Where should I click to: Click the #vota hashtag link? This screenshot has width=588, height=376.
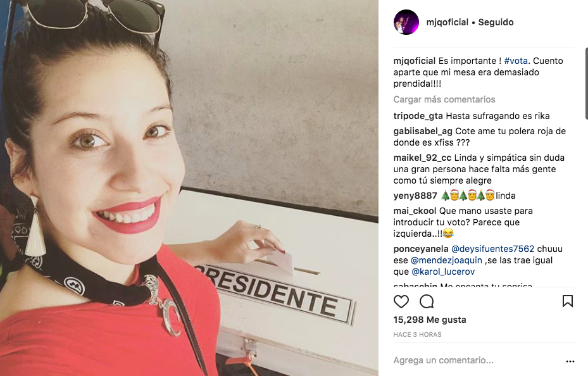point(516,61)
